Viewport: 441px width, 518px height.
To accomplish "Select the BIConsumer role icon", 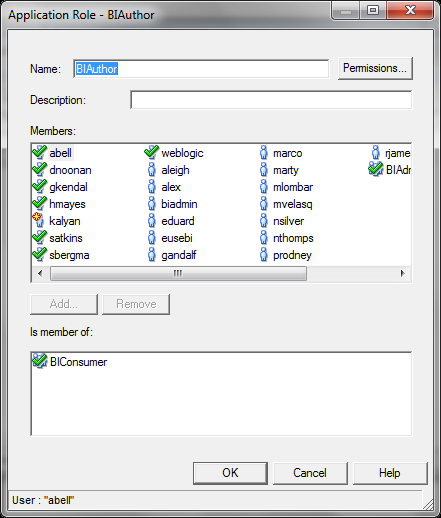I will pos(39,361).
